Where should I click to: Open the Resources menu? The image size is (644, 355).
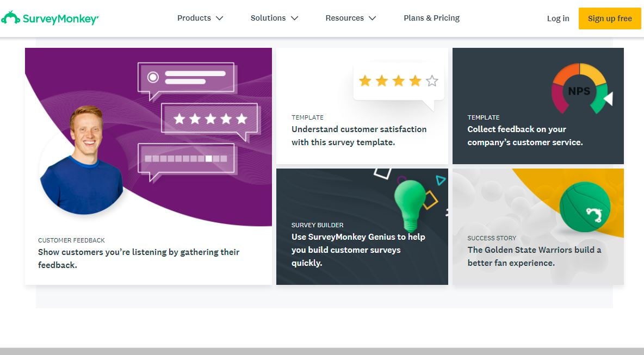point(351,18)
